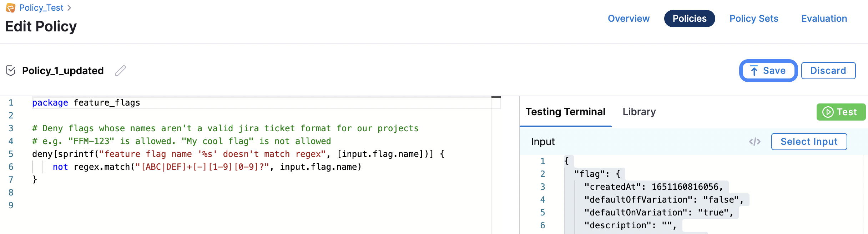Click the regex.match line in editor

coord(207,167)
